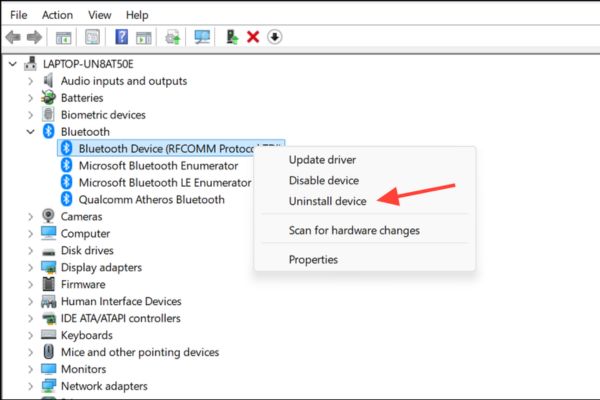600x400 pixels.
Task: Click the Properties sheet toolbar icon
Action: (92, 37)
